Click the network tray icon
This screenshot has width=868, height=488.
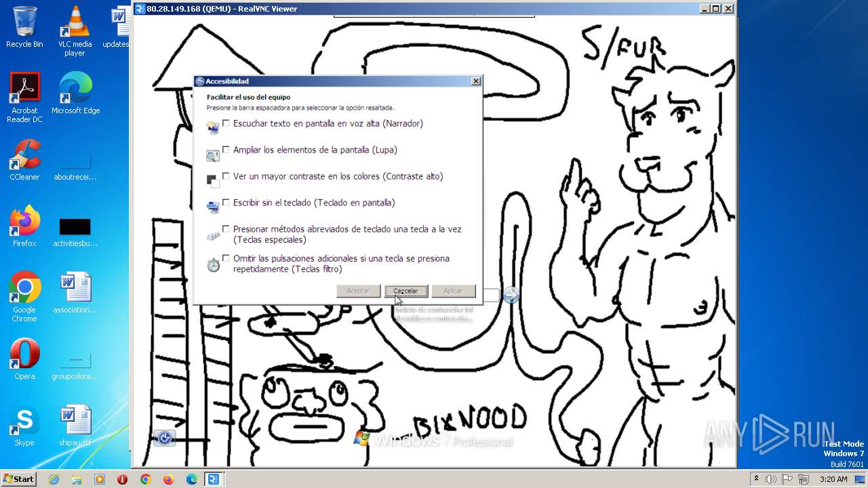[804, 479]
